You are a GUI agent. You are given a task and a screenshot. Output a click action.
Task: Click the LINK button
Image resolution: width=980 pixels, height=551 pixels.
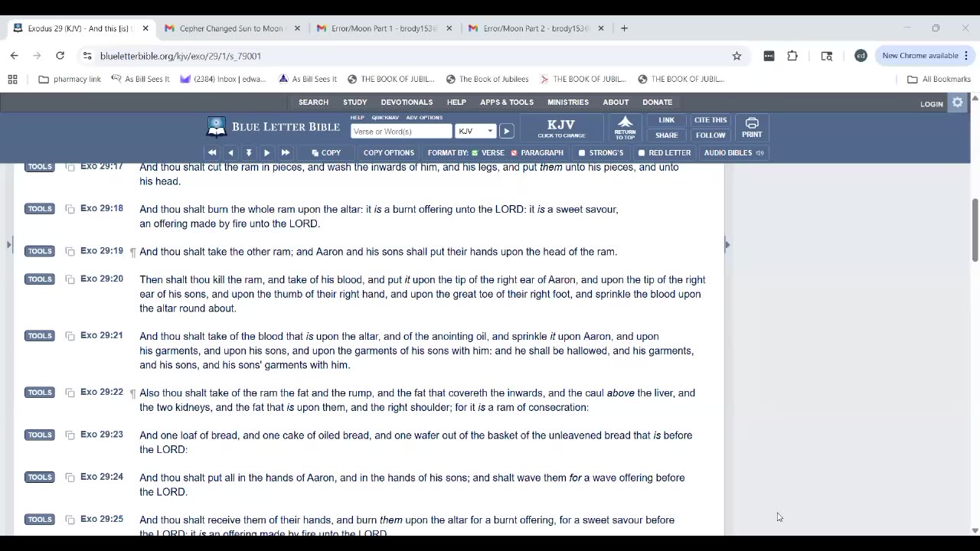coord(666,120)
